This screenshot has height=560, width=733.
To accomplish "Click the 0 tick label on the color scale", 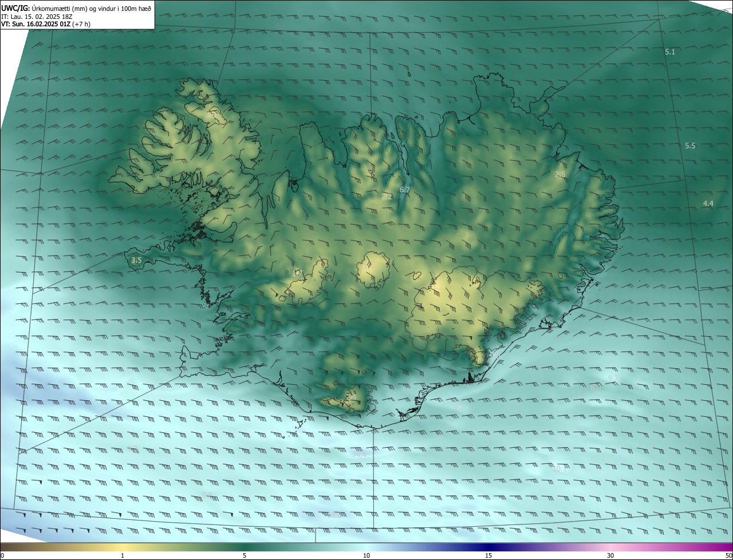I will (x=2, y=555).
